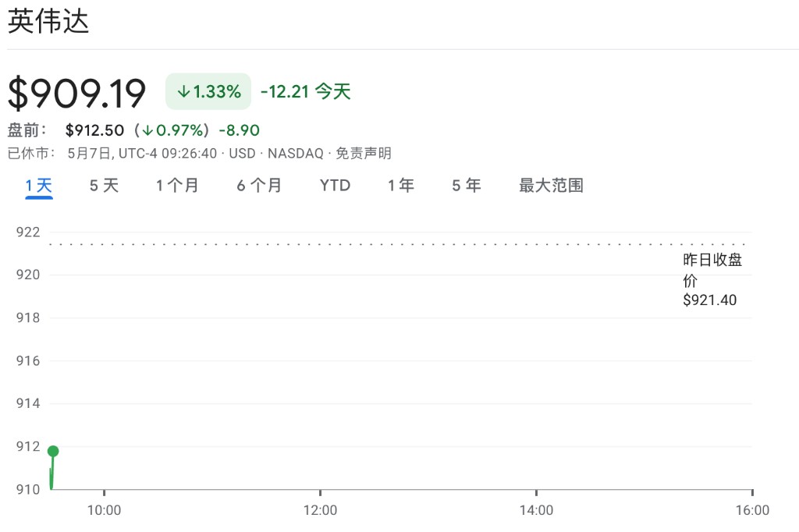
Task: Click the NASDAQ exchange label
Action: pos(295,154)
